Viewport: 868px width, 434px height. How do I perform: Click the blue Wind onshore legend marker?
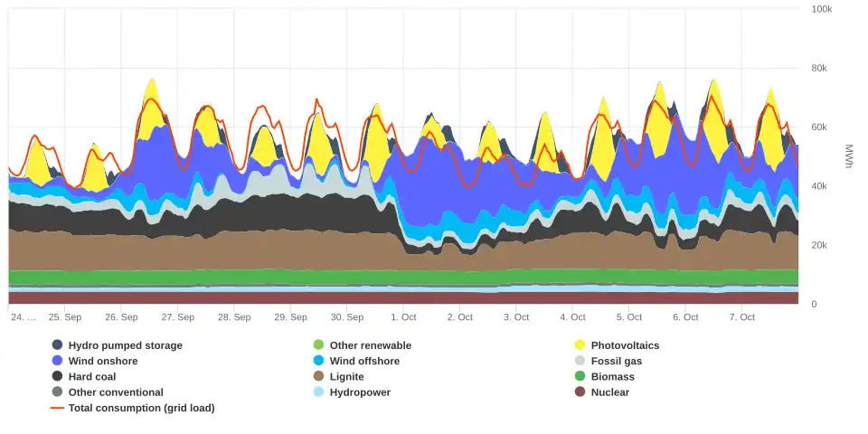pyautogui.click(x=58, y=361)
